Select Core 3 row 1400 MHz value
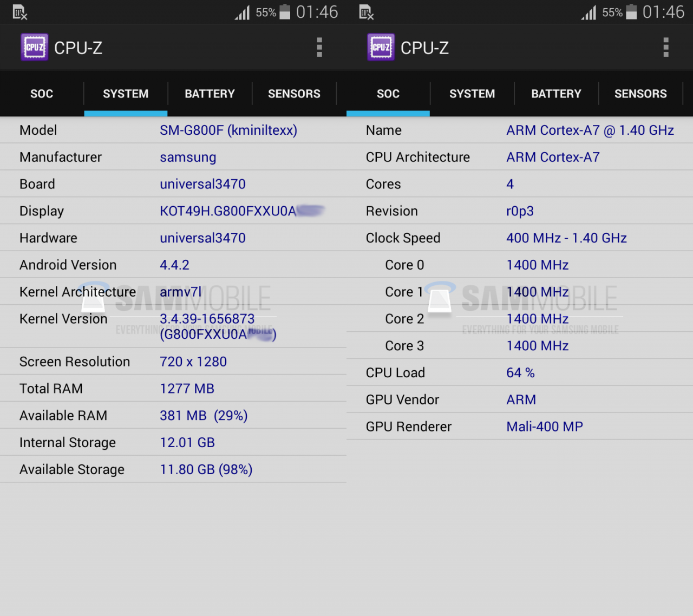Image resolution: width=693 pixels, height=616 pixels. 537,346
